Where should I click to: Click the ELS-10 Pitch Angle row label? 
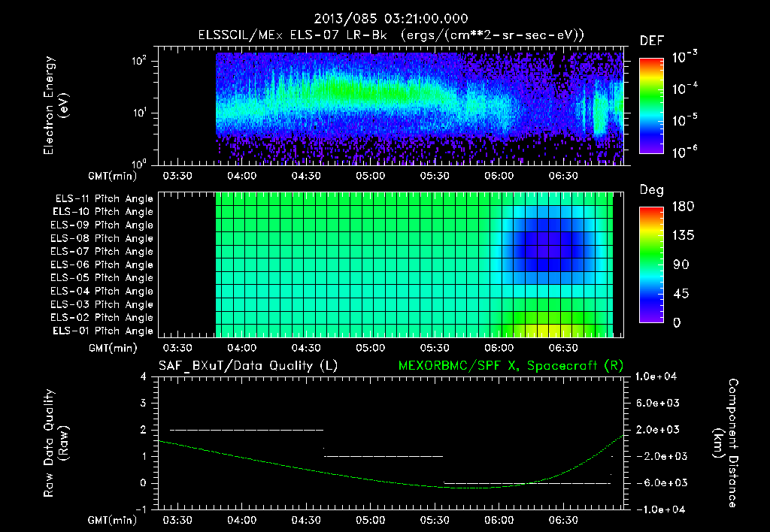[x=103, y=212]
